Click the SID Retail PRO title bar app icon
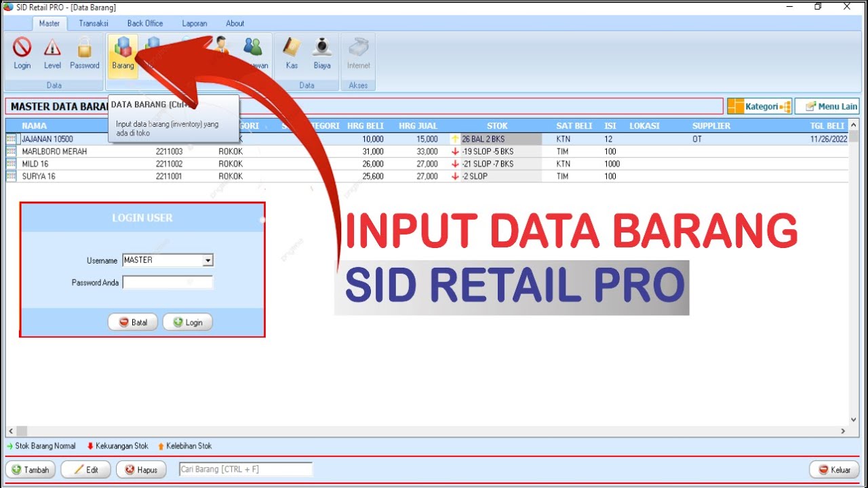The width and height of the screenshot is (868, 488). (8, 7)
